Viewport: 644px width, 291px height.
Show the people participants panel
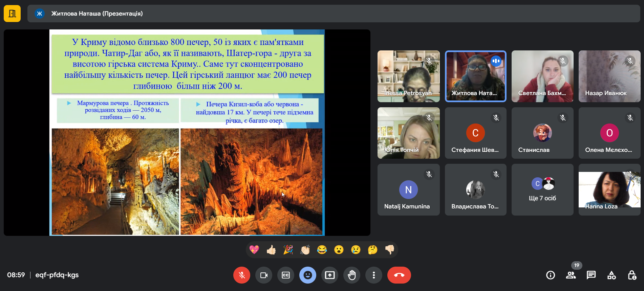(x=571, y=275)
